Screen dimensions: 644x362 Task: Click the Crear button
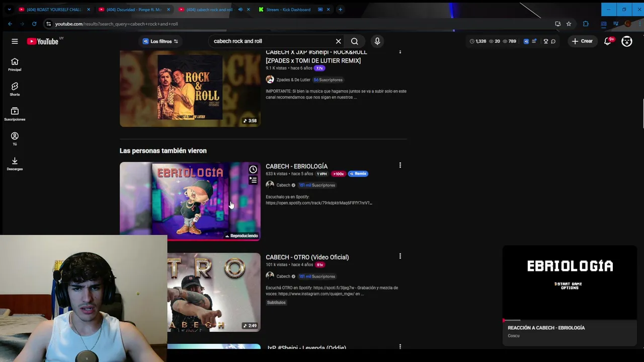pyautogui.click(x=583, y=41)
